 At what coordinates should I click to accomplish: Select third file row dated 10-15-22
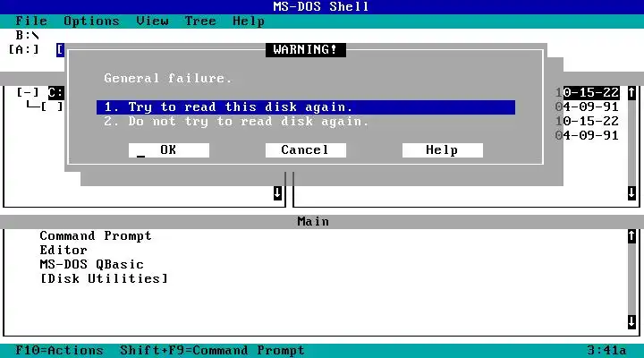point(588,122)
